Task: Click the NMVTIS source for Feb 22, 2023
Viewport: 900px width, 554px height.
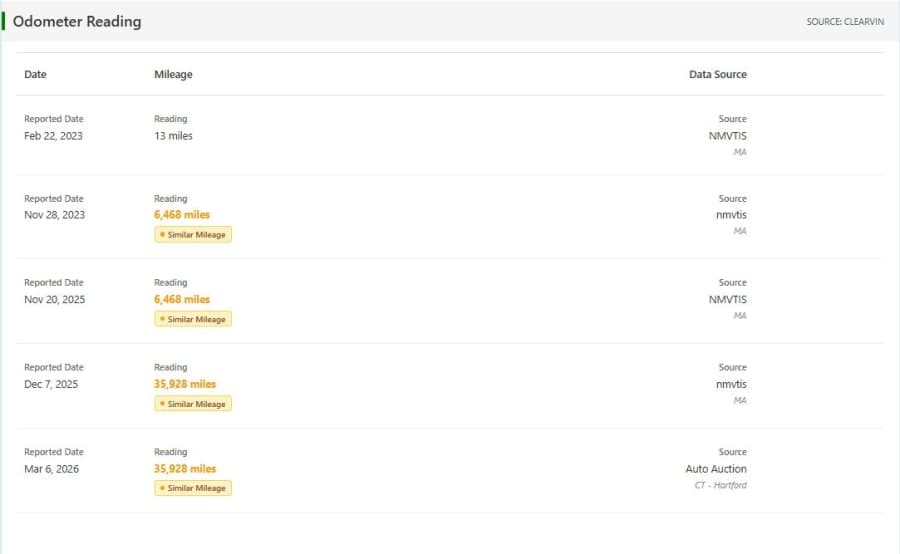Action: 727,136
